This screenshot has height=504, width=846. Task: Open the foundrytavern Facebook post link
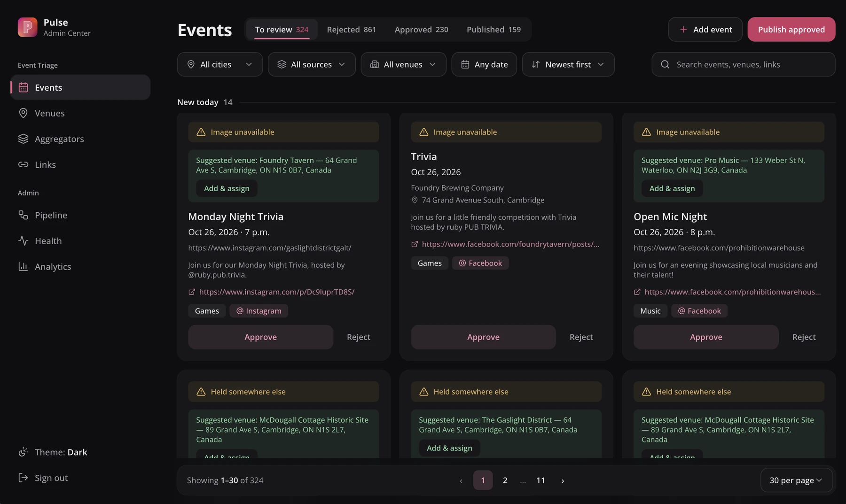pyautogui.click(x=505, y=244)
